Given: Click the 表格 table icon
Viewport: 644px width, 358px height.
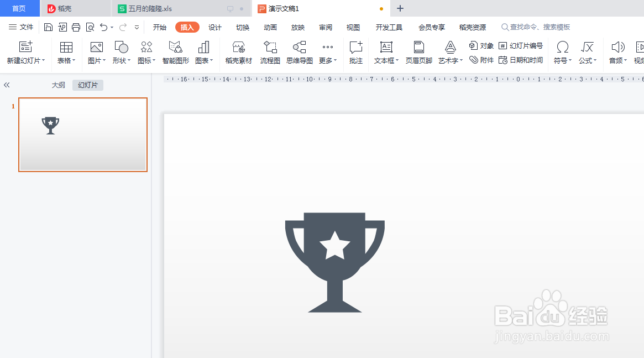Looking at the screenshot, I should 66,47.
